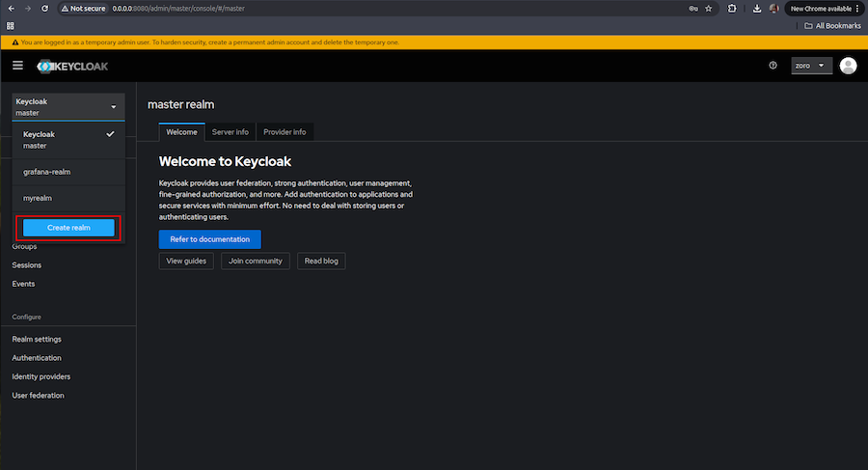Screen dimensions: 868x470
Task: Open Identity providers in the sidebar
Action: coord(41,377)
